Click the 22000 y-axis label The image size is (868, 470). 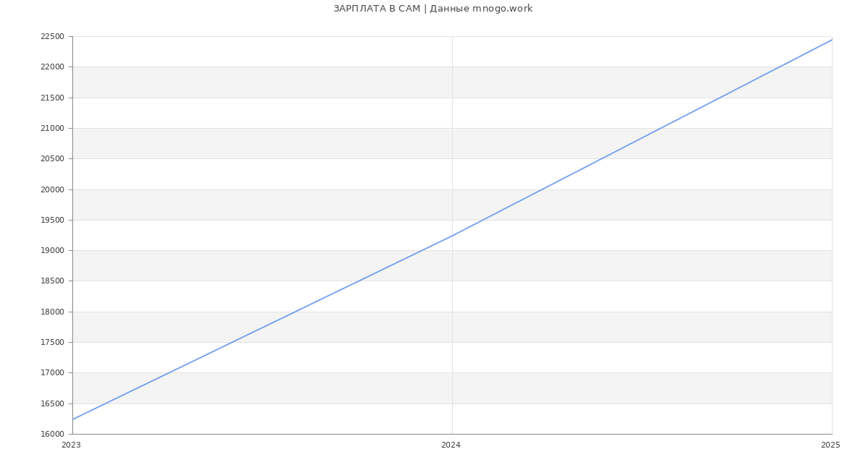click(x=52, y=67)
